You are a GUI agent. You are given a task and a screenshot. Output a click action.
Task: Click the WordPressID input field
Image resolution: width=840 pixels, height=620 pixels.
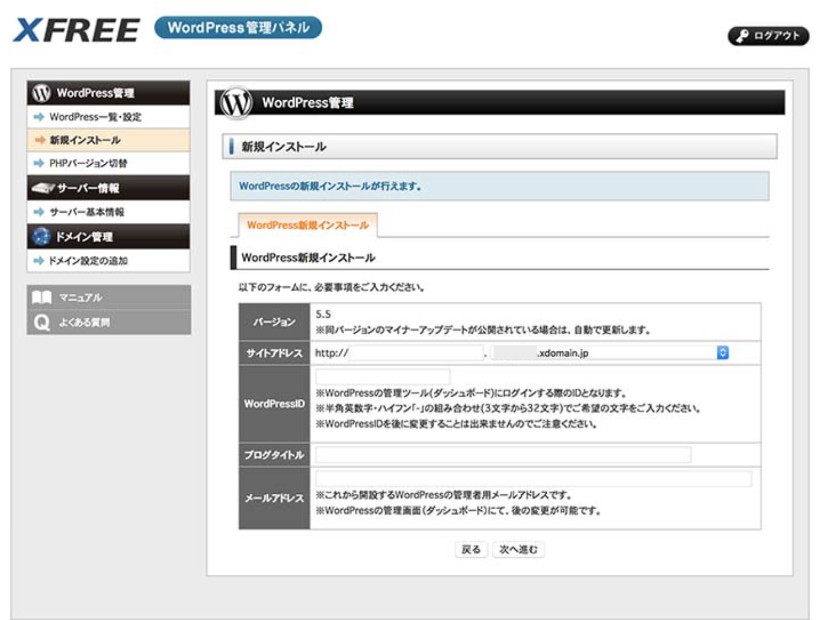click(x=383, y=376)
